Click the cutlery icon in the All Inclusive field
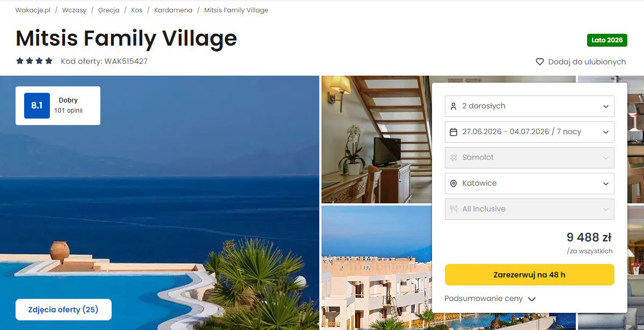This screenshot has width=644, height=330. [x=453, y=209]
